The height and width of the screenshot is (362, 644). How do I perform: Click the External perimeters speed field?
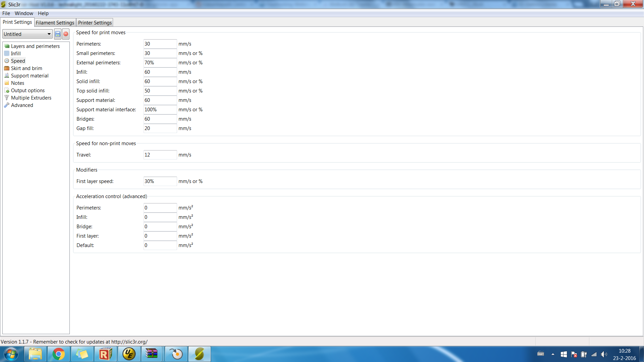coord(160,63)
